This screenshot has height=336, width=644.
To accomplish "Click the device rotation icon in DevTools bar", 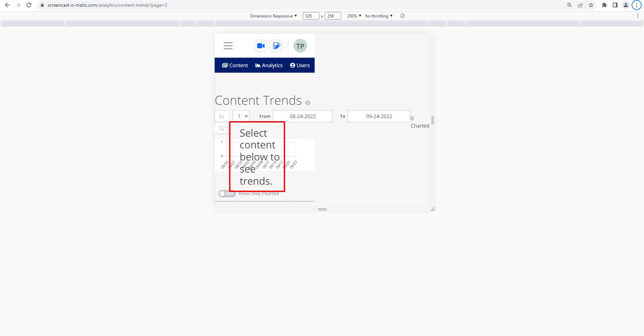I will coord(402,16).
